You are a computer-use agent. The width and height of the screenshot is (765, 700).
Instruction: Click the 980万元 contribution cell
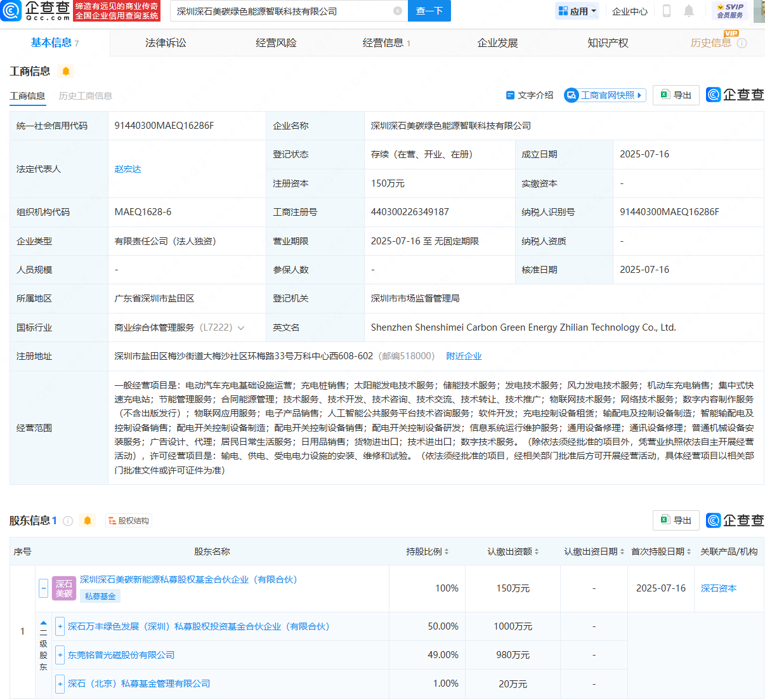513,655
